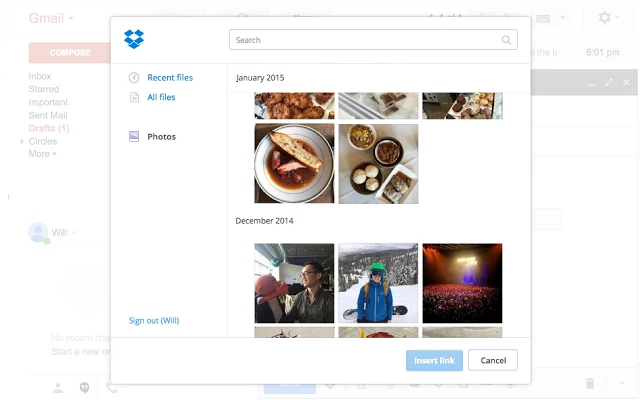Viewport: 640px width, 400px height.
Task: Click the Photos picture icon in sidebar
Action: click(134, 137)
